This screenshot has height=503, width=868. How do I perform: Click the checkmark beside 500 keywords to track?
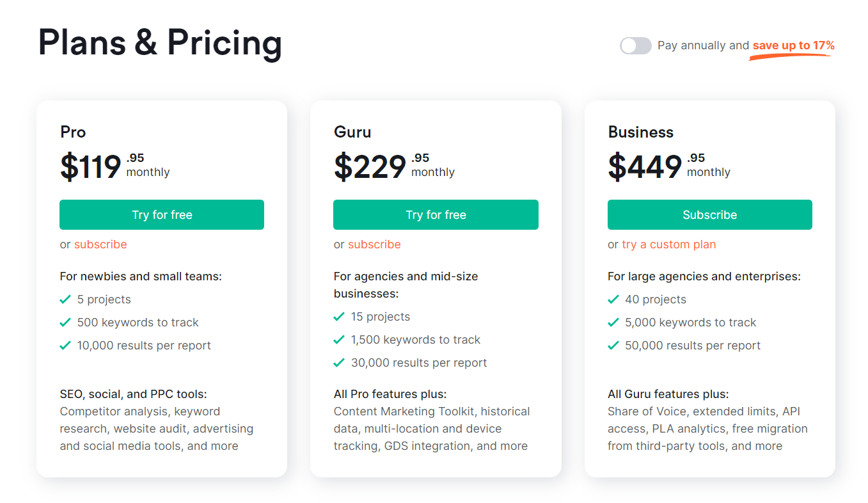point(65,323)
